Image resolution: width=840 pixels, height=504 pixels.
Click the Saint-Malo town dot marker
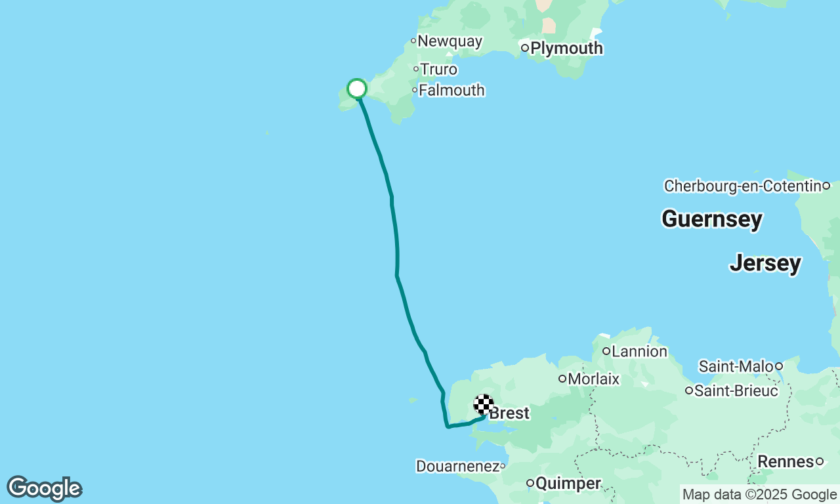pos(779,366)
